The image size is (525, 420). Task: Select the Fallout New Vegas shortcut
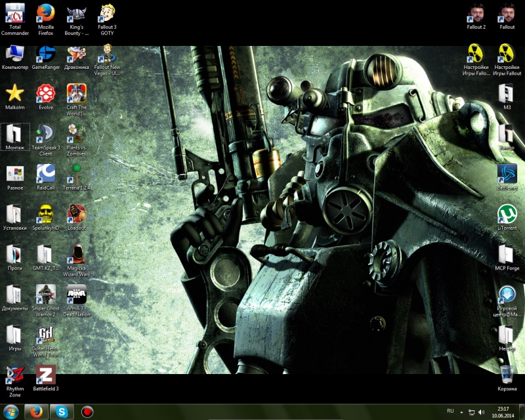107,60
